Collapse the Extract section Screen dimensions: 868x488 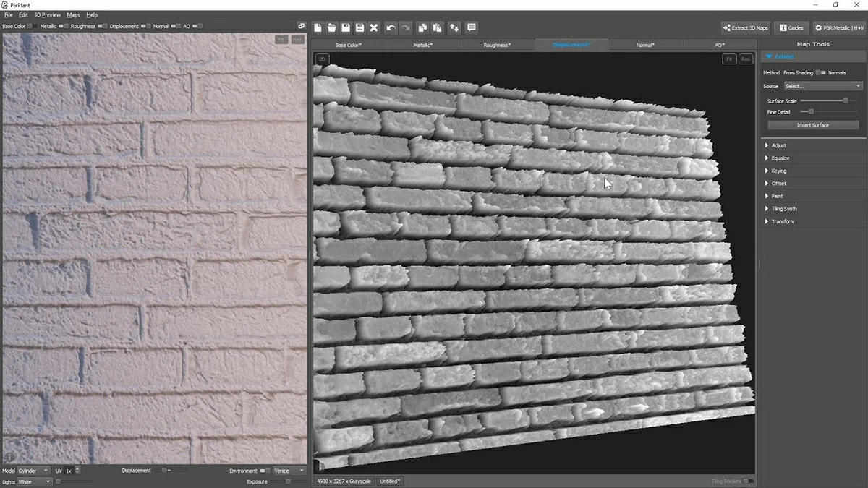point(813,56)
